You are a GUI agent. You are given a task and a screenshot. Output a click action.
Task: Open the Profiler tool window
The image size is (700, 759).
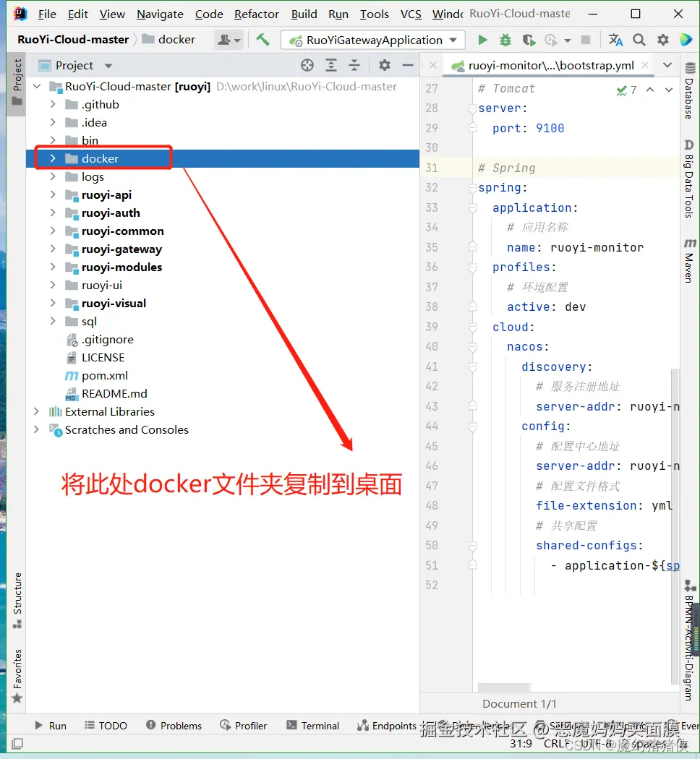pyautogui.click(x=243, y=725)
